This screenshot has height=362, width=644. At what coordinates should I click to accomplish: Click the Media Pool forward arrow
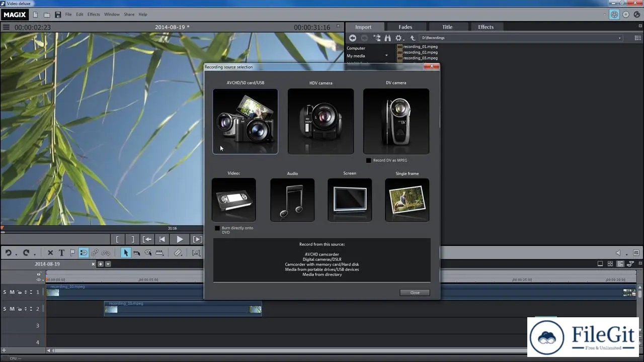364,38
